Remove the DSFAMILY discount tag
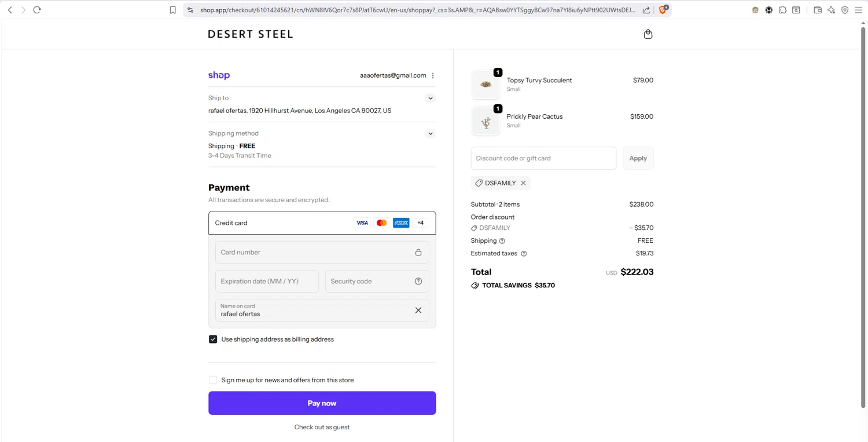The height and width of the screenshot is (442, 868). click(523, 183)
